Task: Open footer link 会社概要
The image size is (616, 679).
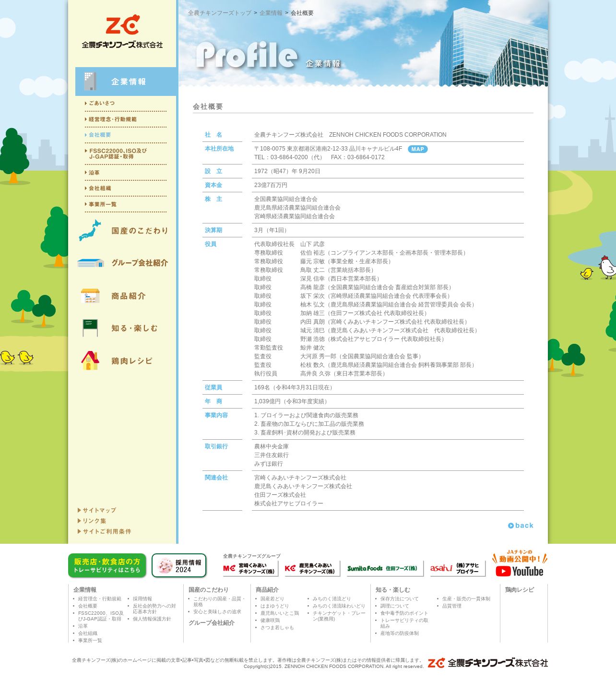Action: 88,606
